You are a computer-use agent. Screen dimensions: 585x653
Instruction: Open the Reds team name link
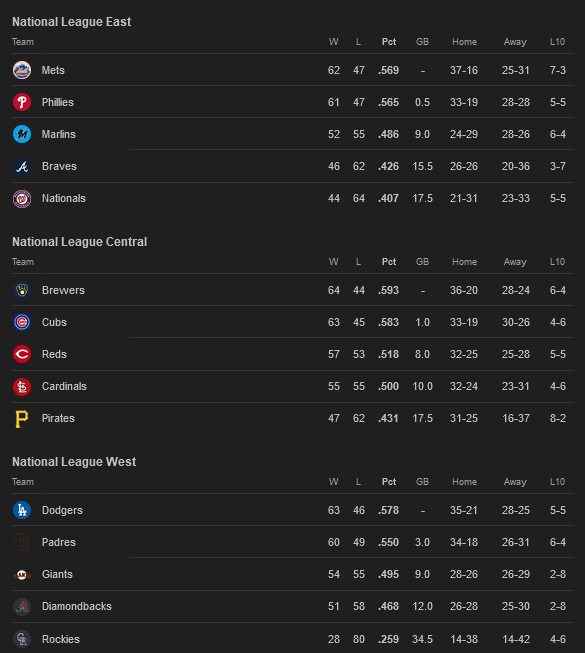(54, 354)
